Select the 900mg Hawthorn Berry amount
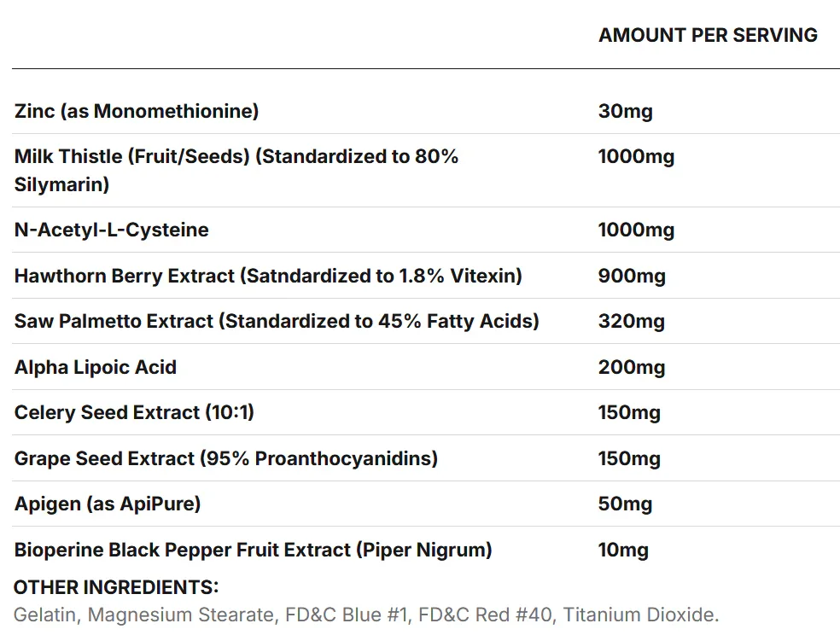This screenshot has width=840, height=635. pyautogui.click(x=632, y=276)
